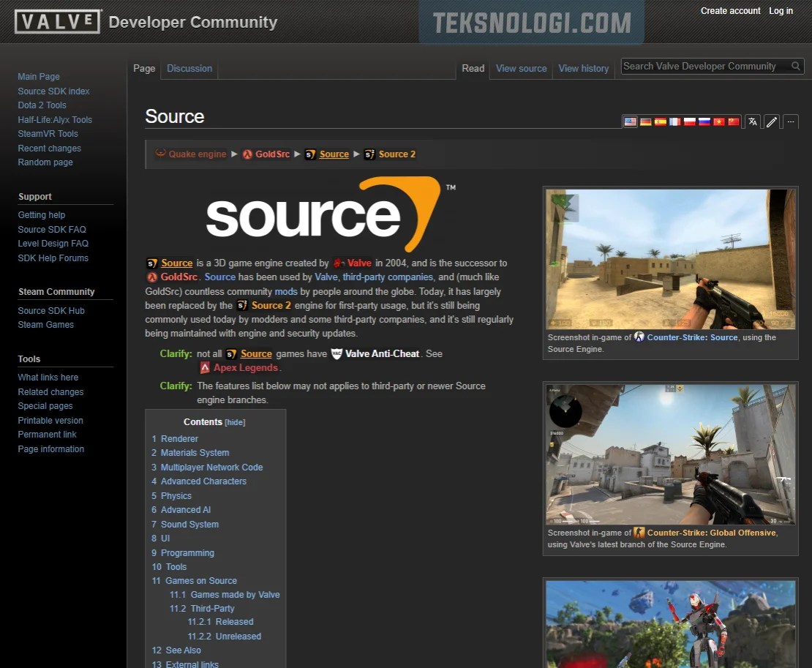Open Printable version link
The height and width of the screenshot is (668, 812).
point(50,421)
